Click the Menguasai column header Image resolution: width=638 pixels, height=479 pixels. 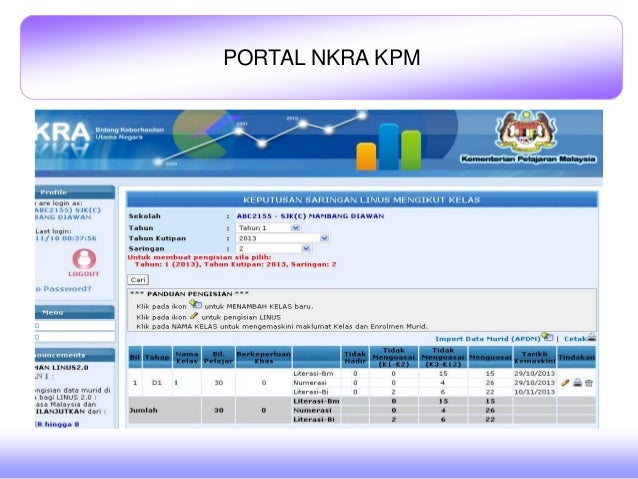tap(490, 357)
